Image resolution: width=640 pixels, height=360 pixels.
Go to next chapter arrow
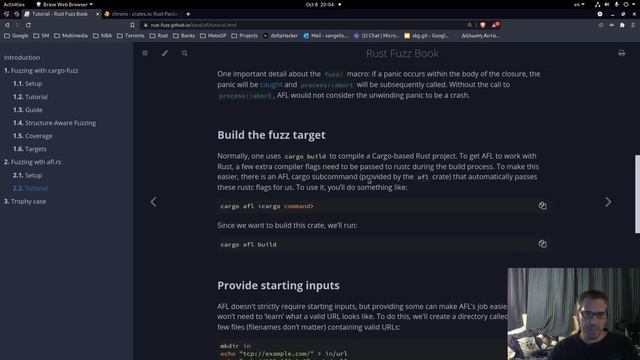(608, 202)
